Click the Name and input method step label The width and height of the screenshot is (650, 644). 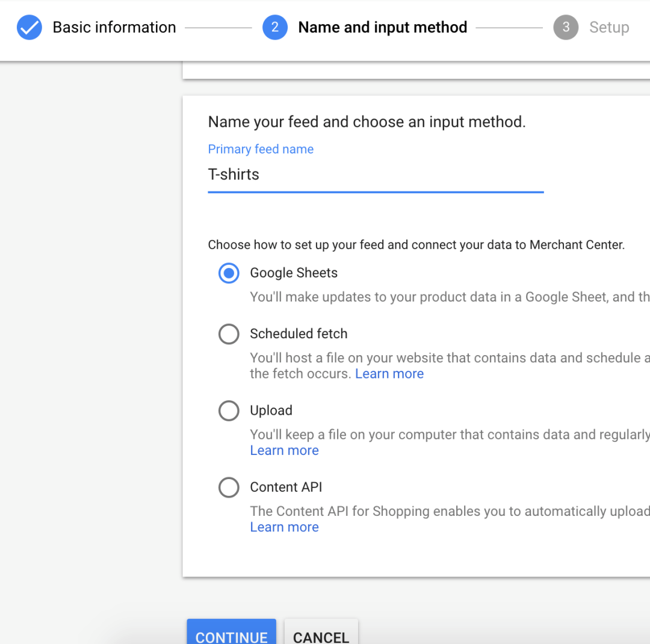[x=382, y=27]
